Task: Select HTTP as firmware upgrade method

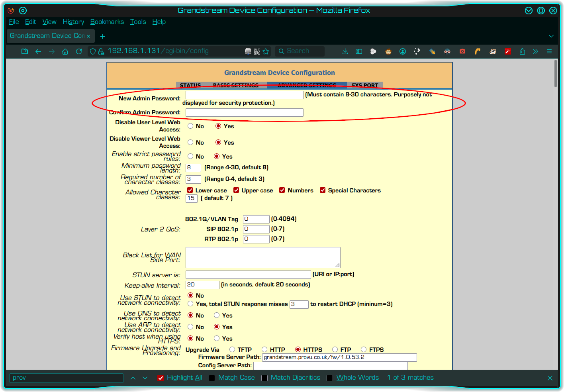Action: [264, 350]
